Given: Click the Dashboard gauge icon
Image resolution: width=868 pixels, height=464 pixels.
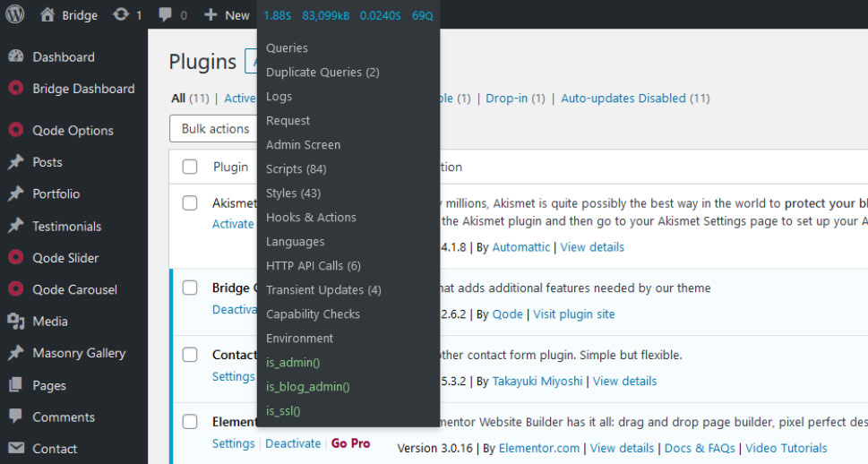Looking at the screenshot, I should coord(16,56).
